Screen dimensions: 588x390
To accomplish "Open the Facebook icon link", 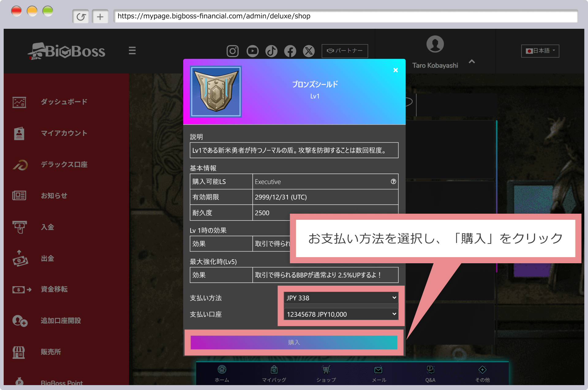I will [x=290, y=51].
